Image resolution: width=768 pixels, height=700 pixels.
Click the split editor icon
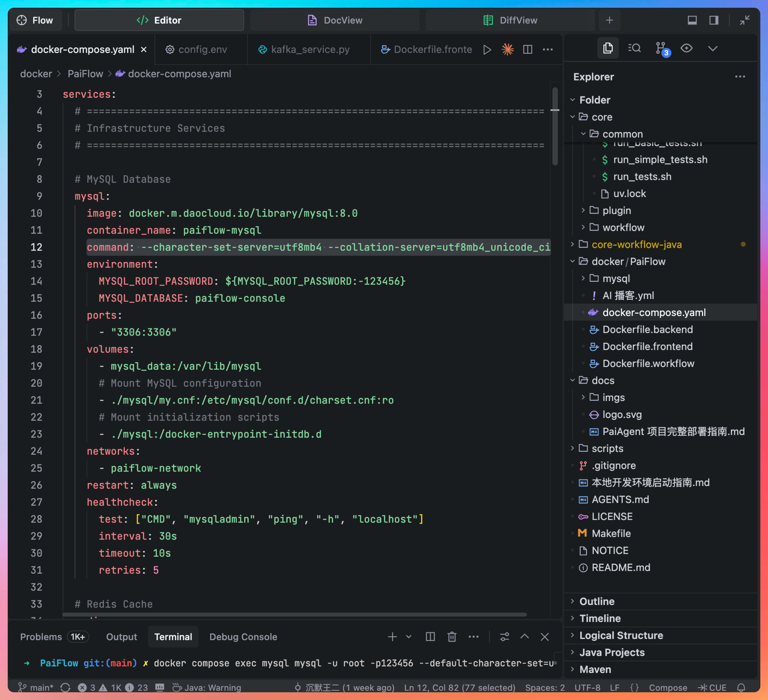click(x=528, y=49)
